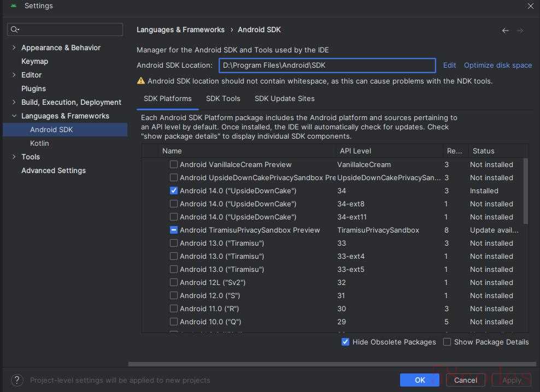Switch to SDK Update Sites tab
This screenshot has height=392, width=540.
[284, 99]
